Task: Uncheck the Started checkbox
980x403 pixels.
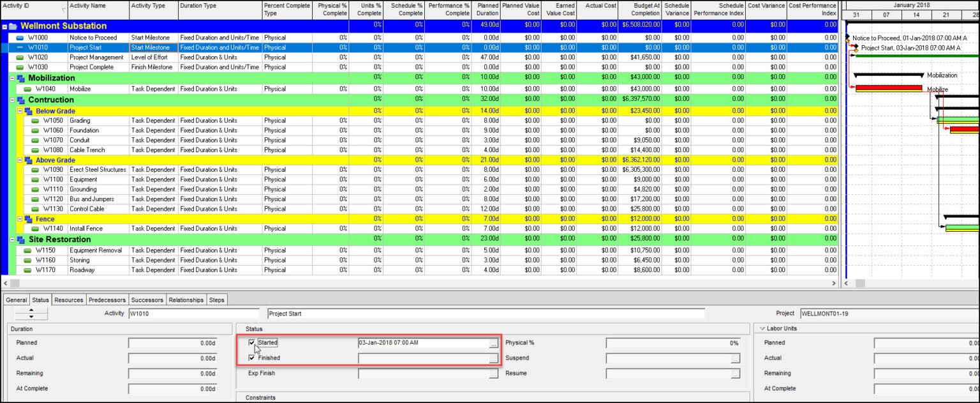Action: pyautogui.click(x=251, y=342)
